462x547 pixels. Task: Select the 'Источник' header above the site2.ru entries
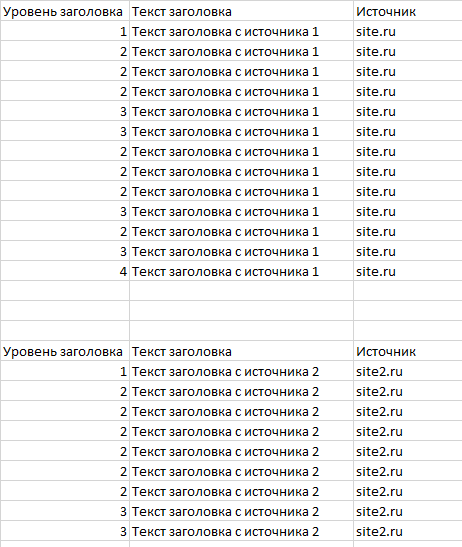pyautogui.click(x=408, y=351)
